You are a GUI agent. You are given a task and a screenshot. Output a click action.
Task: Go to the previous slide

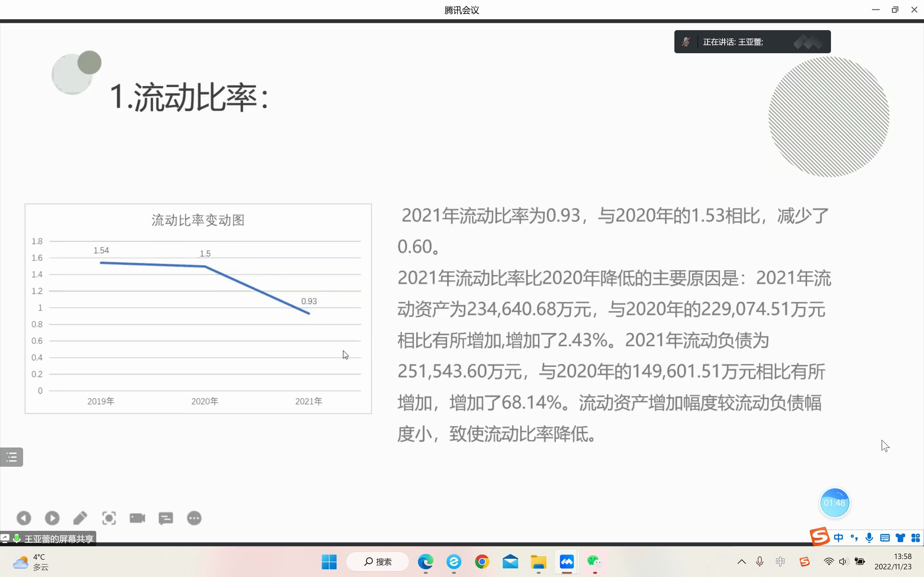click(24, 518)
